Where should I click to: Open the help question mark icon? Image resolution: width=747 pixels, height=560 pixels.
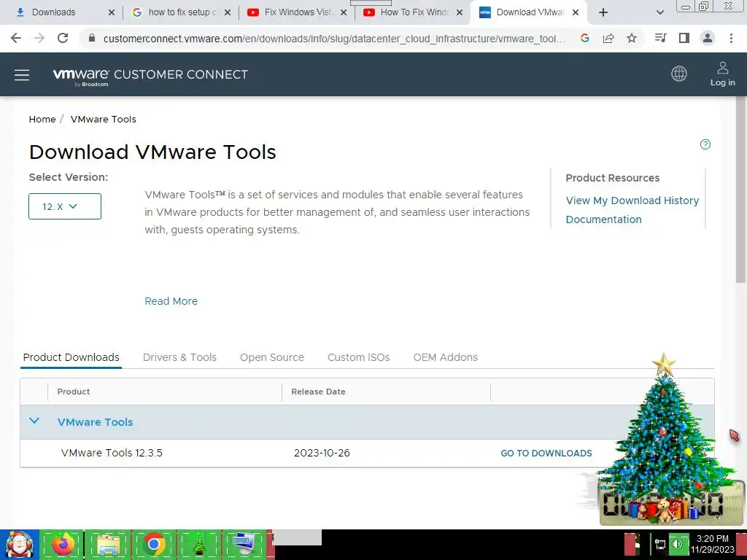click(x=705, y=144)
